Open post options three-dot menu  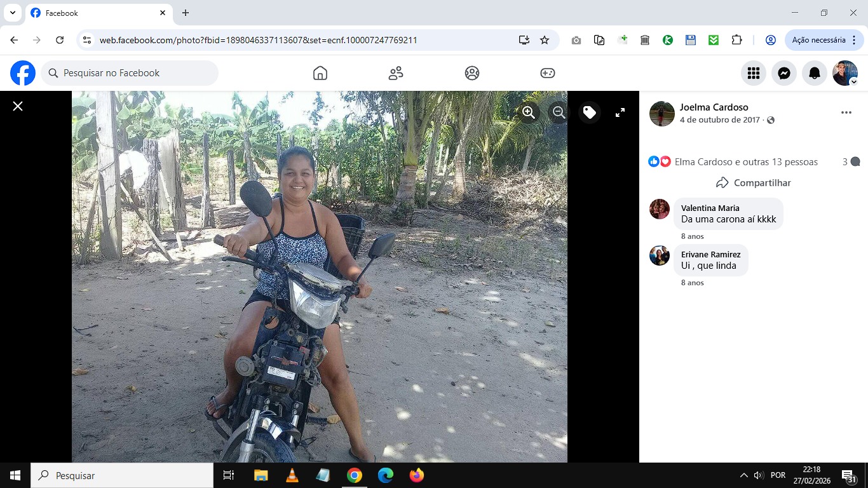pyautogui.click(x=846, y=112)
